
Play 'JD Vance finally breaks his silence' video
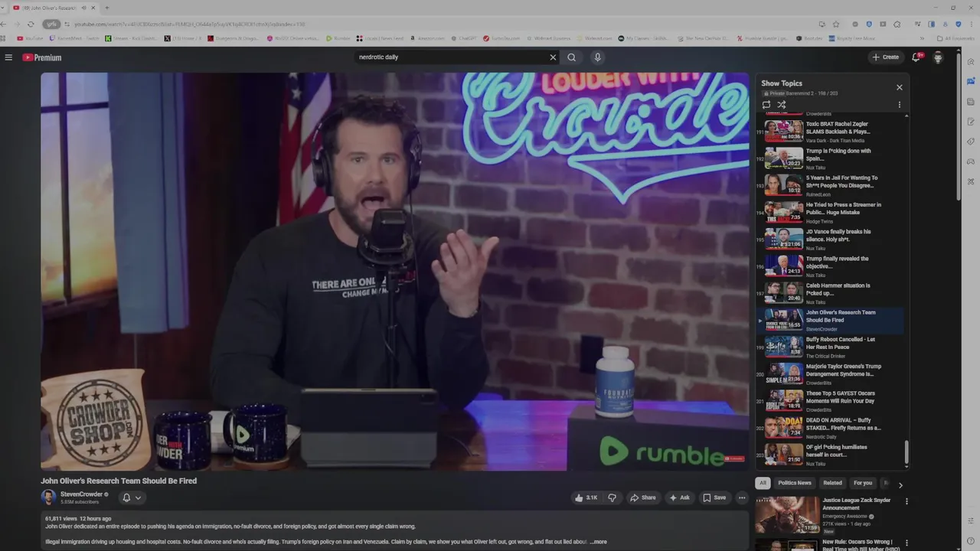[x=831, y=239]
